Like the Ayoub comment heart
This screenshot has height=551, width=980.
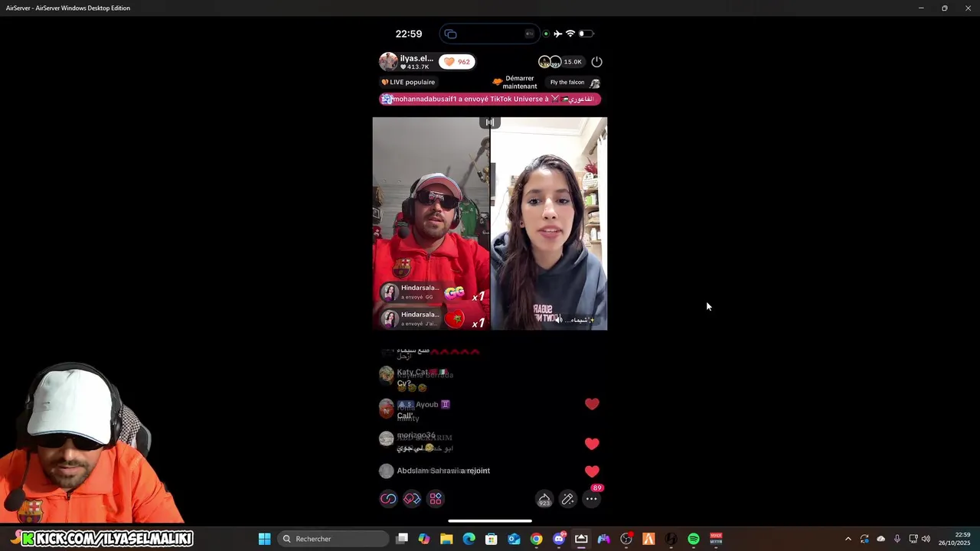coord(592,404)
